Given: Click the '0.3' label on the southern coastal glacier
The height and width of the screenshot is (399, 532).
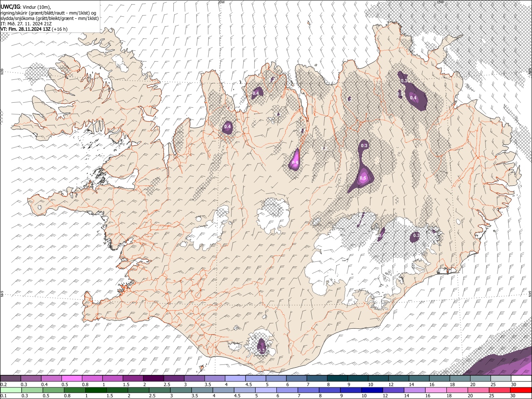Looking at the screenshot, I should tap(261, 351).
